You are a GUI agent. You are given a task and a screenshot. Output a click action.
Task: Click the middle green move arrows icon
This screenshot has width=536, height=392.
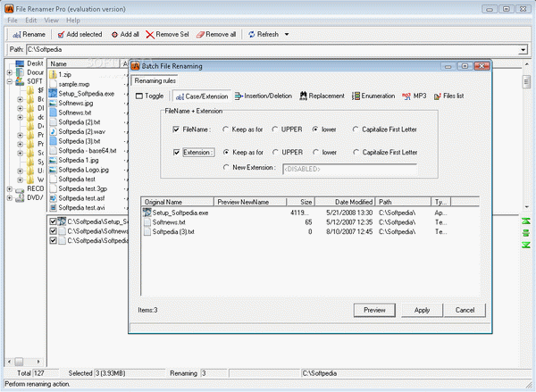pyautogui.click(x=526, y=233)
